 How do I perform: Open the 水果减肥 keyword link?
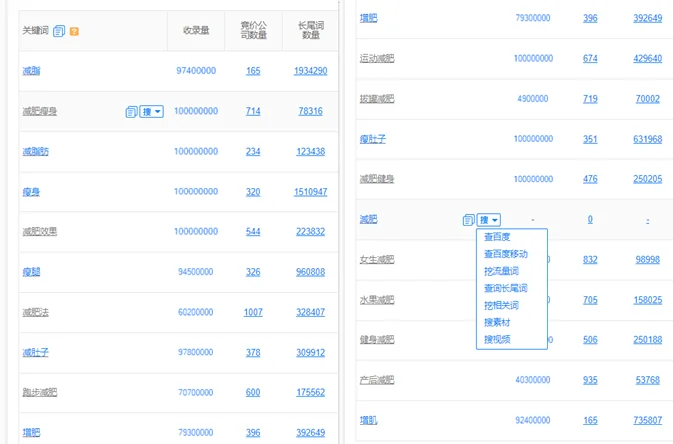[x=377, y=300]
